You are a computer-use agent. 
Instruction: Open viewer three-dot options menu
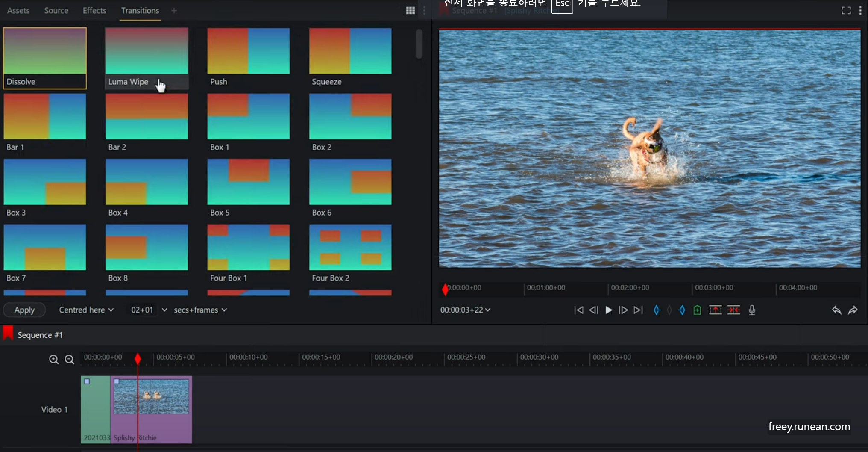(x=860, y=11)
